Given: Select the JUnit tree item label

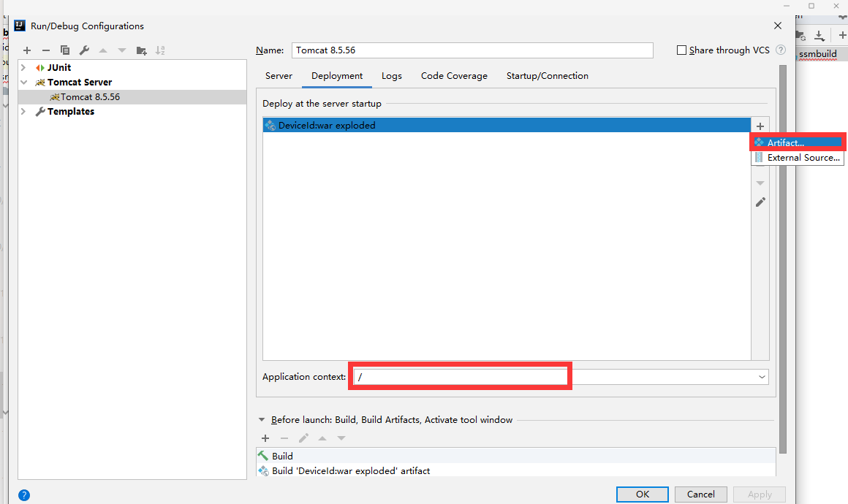Looking at the screenshot, I should (x=59, y=67).
